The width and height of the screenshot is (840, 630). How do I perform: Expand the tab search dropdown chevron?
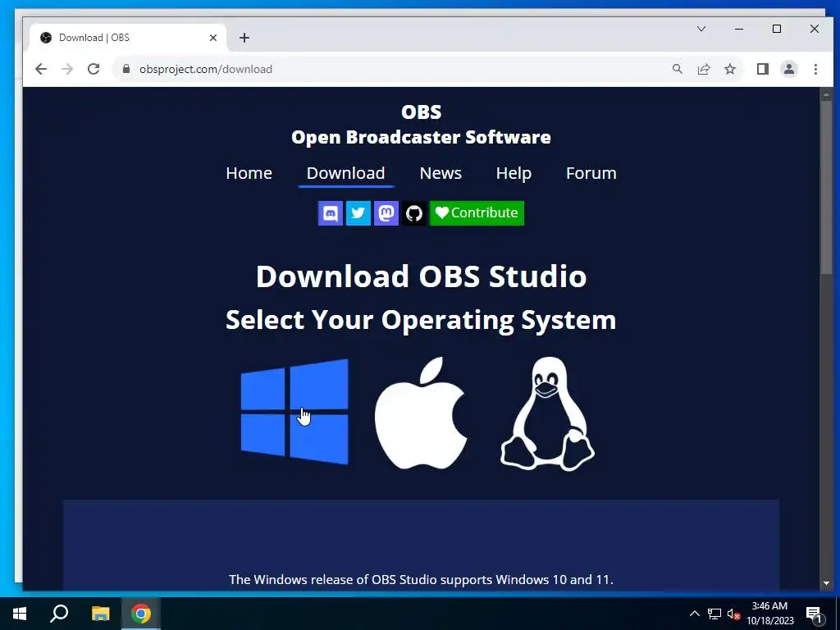coord(701,29)
